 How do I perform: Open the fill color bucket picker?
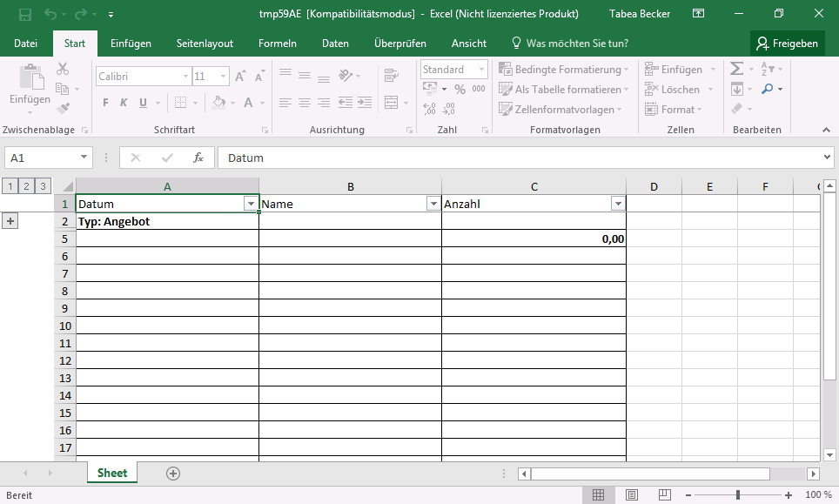[x=218, y=103]
